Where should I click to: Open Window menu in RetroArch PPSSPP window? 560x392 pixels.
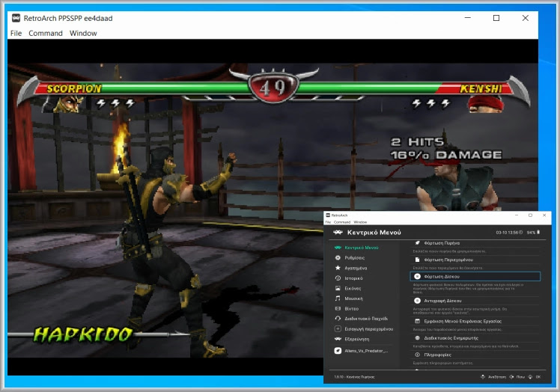(x=83, y=33)
